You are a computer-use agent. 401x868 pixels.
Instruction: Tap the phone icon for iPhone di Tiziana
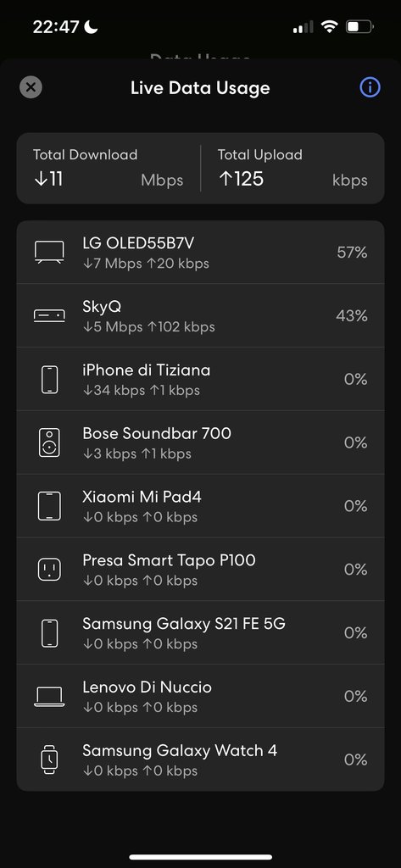tap(49, 379)
